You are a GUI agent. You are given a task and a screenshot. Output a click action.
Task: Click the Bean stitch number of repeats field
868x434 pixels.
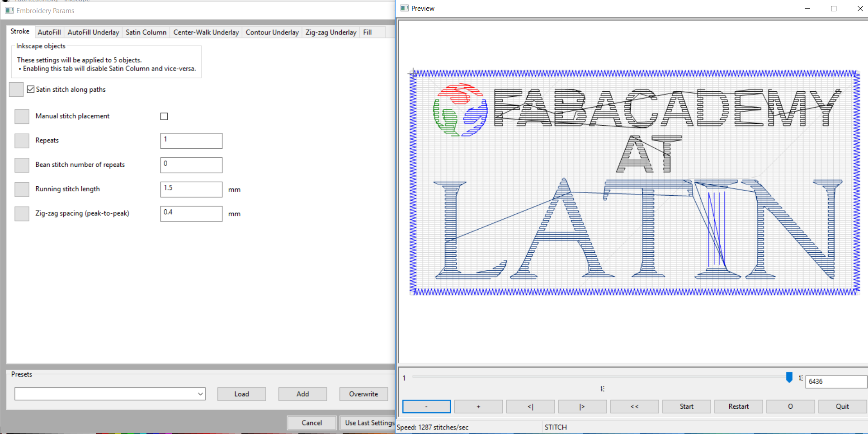click(x=191, y=165)
